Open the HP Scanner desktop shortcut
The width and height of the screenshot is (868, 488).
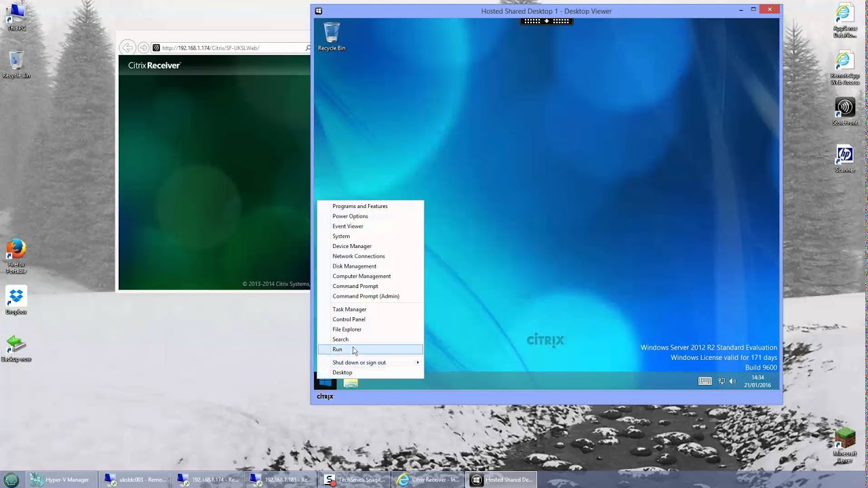click(845, 159)
